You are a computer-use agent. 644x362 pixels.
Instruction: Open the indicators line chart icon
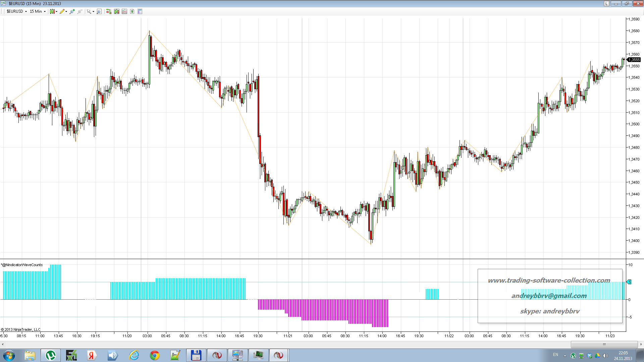point(124,11)
